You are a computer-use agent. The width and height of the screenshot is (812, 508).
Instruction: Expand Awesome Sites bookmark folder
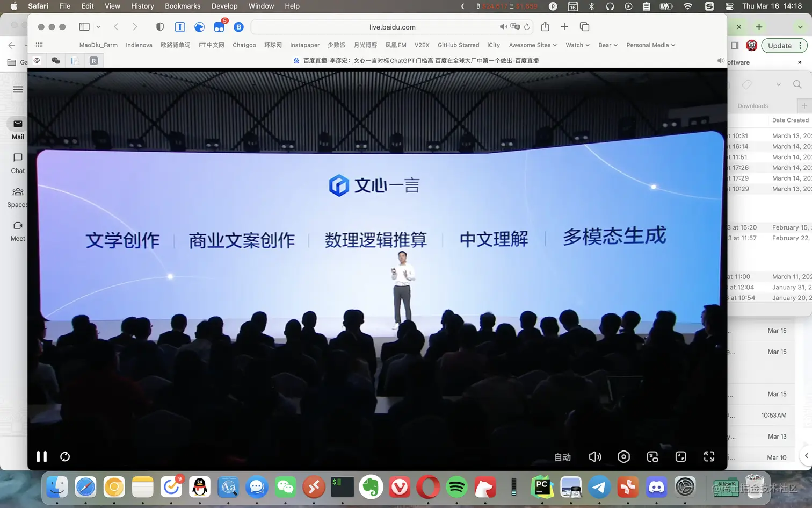(x=533, y=45)
